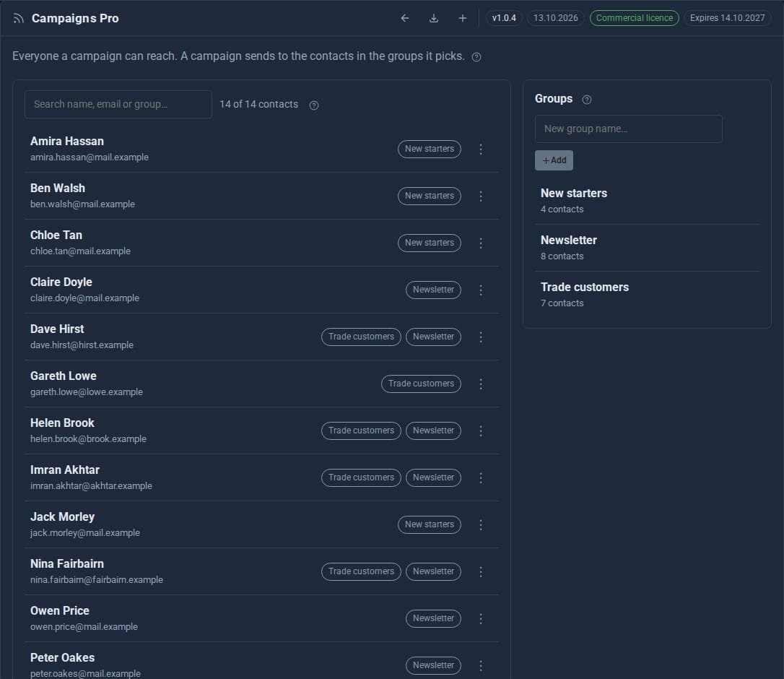This screenshot has width=784, height=679.
Task: Select the Newsletter group in Groups panel
Action: click(647, 248)
